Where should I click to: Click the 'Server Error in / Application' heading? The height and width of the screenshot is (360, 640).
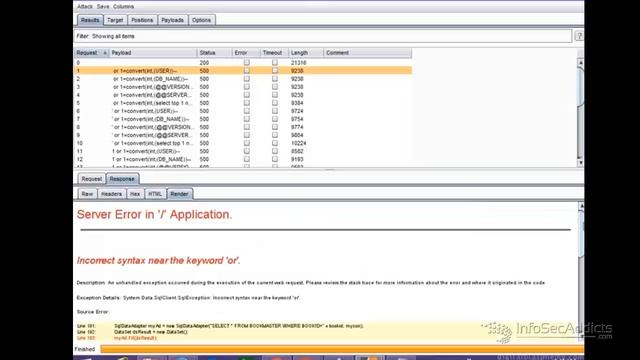[x=154, y=215]
